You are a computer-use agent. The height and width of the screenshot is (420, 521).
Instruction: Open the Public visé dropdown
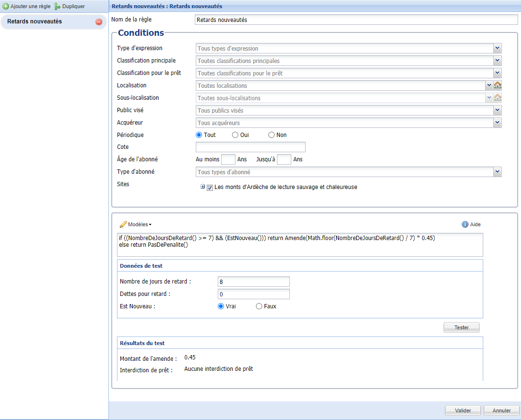click(497, 110)
